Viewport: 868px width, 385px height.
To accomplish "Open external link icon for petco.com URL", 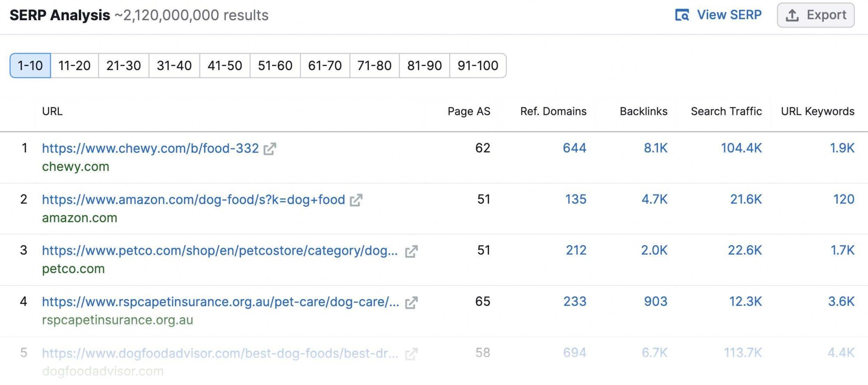I will coord(411,251).
